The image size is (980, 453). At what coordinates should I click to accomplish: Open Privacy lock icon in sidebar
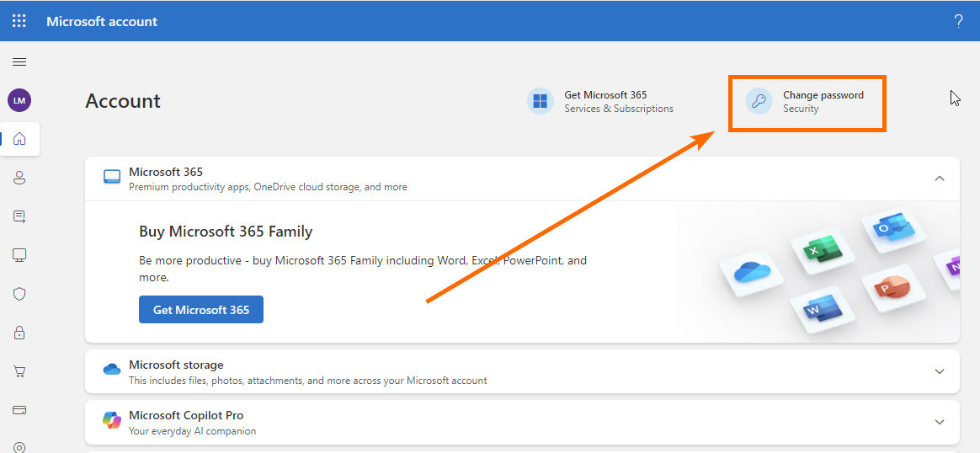coord(19,333)
